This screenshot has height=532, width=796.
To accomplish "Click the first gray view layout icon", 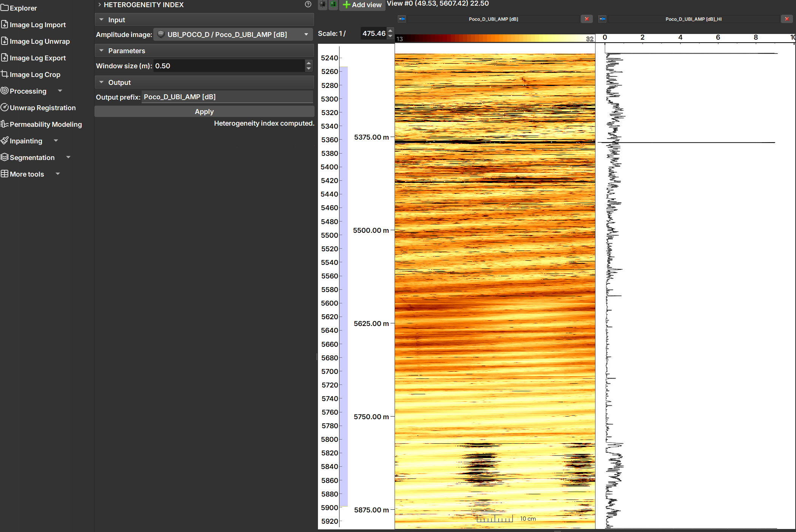I will coord(322,5).
